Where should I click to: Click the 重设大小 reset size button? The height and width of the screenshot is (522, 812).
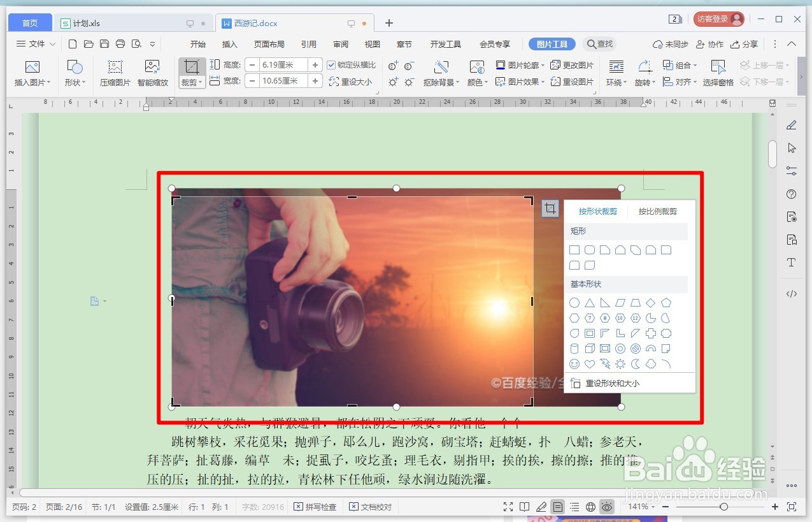pos(351,82)
